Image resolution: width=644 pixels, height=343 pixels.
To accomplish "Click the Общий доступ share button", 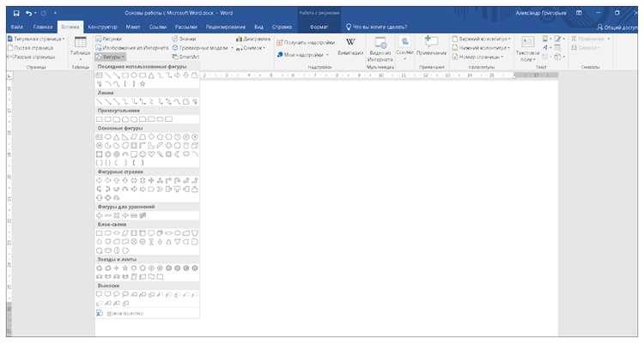I will click(x=617, y=27).
